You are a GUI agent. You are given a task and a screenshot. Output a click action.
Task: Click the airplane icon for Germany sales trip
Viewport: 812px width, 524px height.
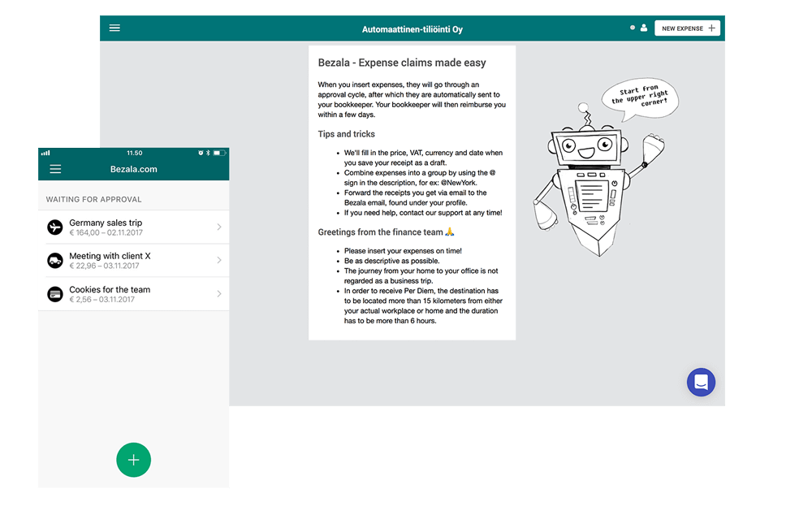click(55, 227)
